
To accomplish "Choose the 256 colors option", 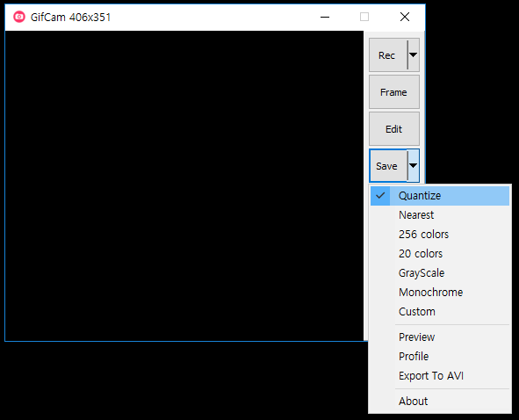I will point(440,235).
